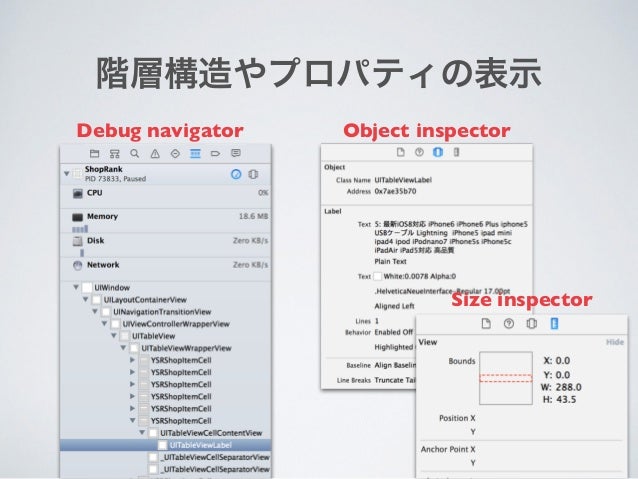
Task: Open Quick Help in Object inspector panel
Action: 419,152
